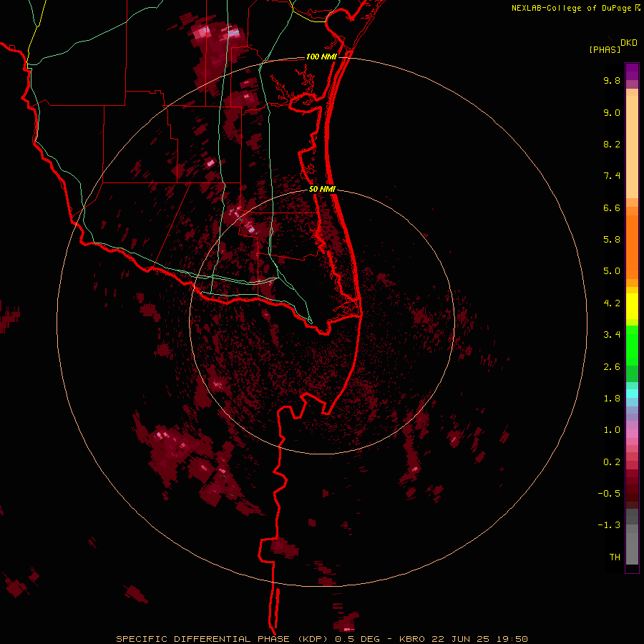Click the 8.2 legend value
This screenshot has width=644, height=644.
[612, 144]
